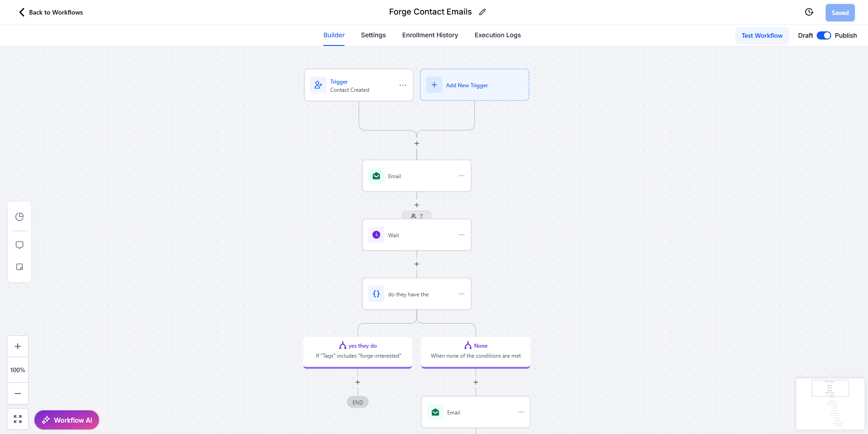Click the comment bubble icon in sidebar
This screenshot has height=434, width=868.
(20, 245)
